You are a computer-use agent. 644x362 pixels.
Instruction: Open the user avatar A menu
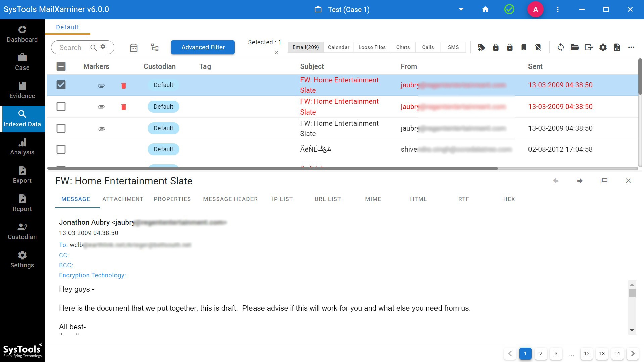tap(536, 9)
